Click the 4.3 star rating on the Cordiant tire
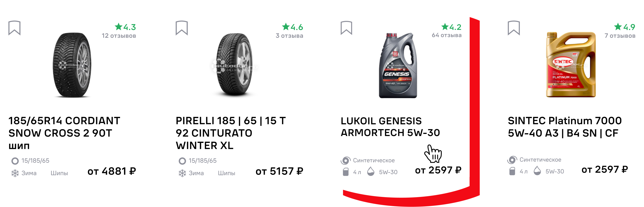Viewport: 644px width, 207px height. click(x=125, y=27)
